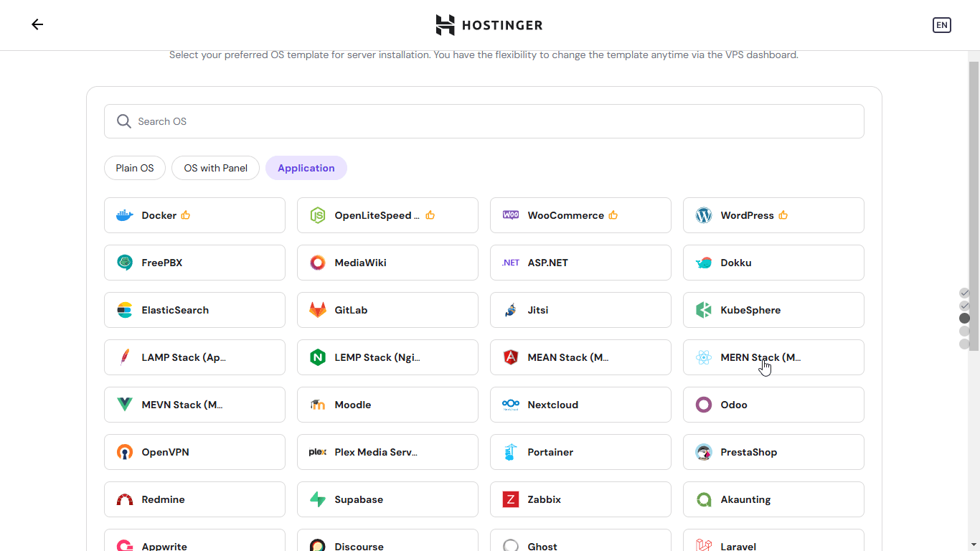This screenshot has width=980, height=551.
Task: Open the EN language selector
Action: click(x=941, y=25)
